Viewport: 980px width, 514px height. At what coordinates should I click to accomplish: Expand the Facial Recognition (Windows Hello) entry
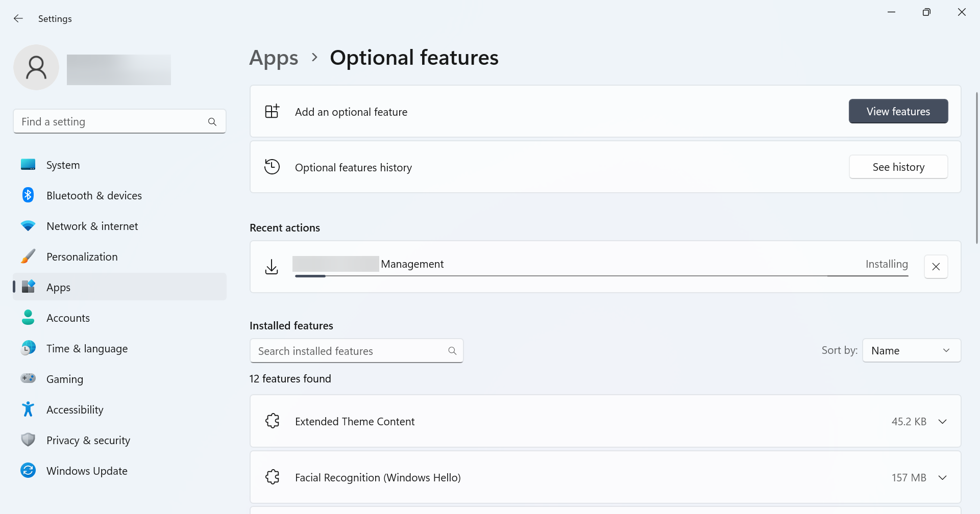pos(942,478)
